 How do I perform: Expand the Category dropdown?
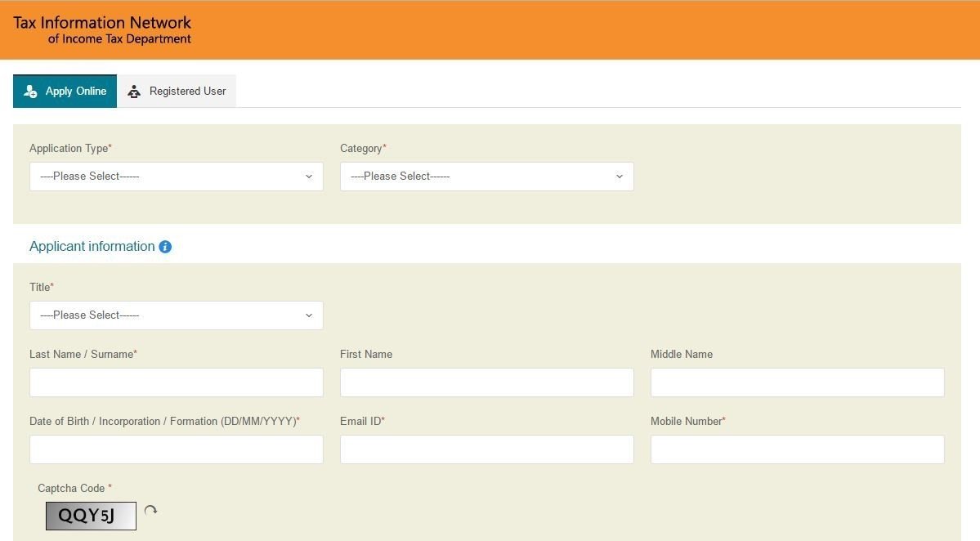click(486, 177)
